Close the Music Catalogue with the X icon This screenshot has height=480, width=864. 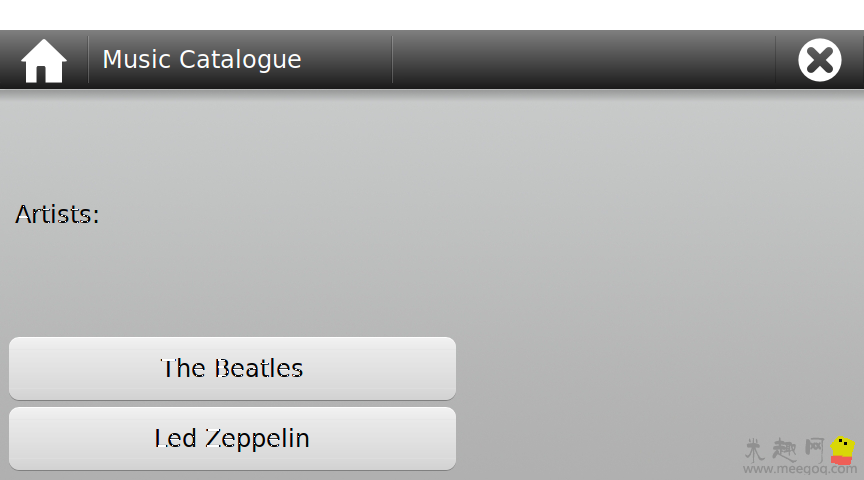pyautogui.click(x=819, y=60)
